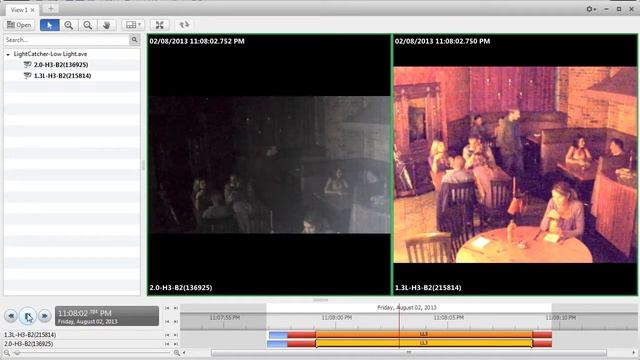Click the play/pause button
Viewport: 640px width, 360px height.
click(28, 316)
